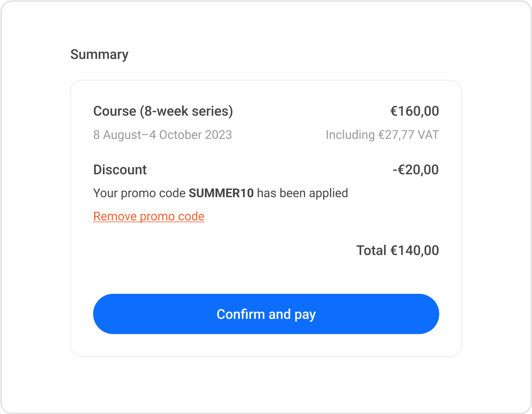The width and height of the screenshot is (532, 414).
Task: Click the 4 October 2023 end date
Action: click(x=191, y=135)
